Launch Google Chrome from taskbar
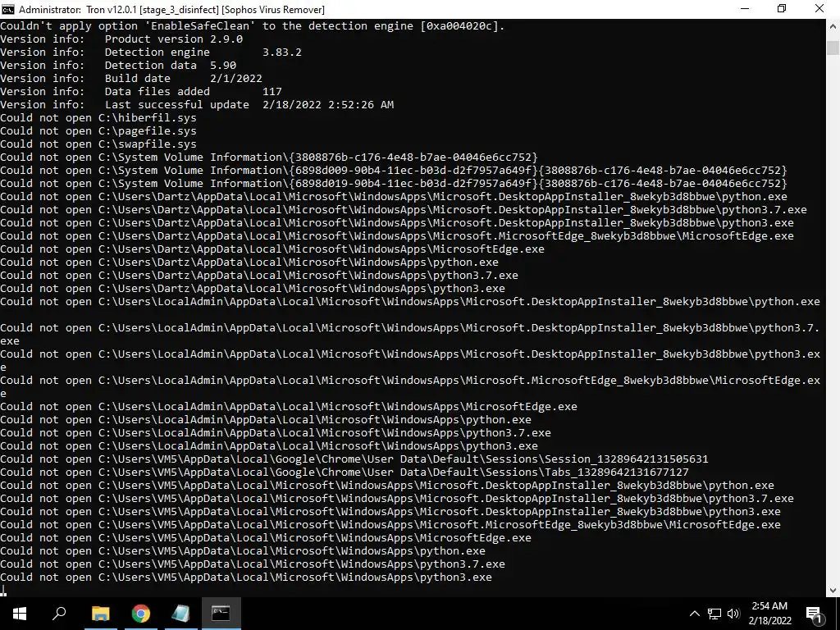Screen dimensions: 840x630 click(x=141, y=613)
